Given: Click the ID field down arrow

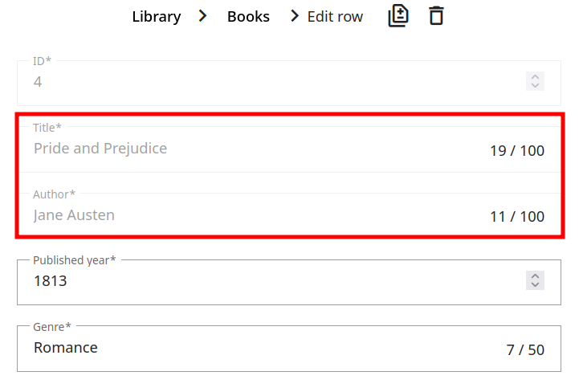Looking at the screenshot, I should (x=535, y=86).
